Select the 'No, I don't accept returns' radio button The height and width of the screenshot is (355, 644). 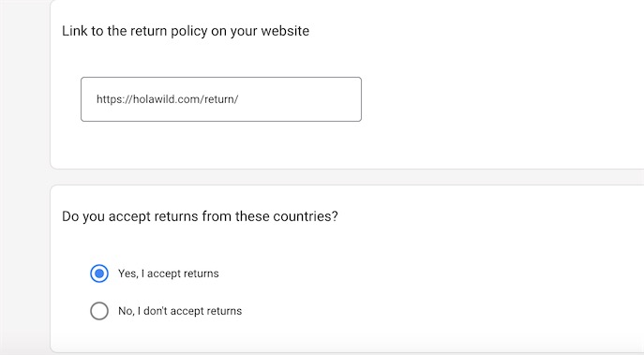pos(99,311)
